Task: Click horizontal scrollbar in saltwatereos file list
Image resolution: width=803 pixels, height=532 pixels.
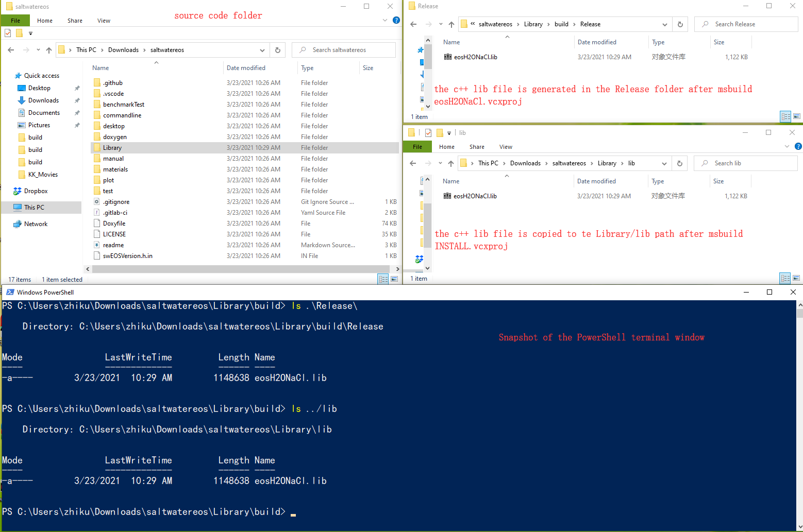Action: pos(240,269)
